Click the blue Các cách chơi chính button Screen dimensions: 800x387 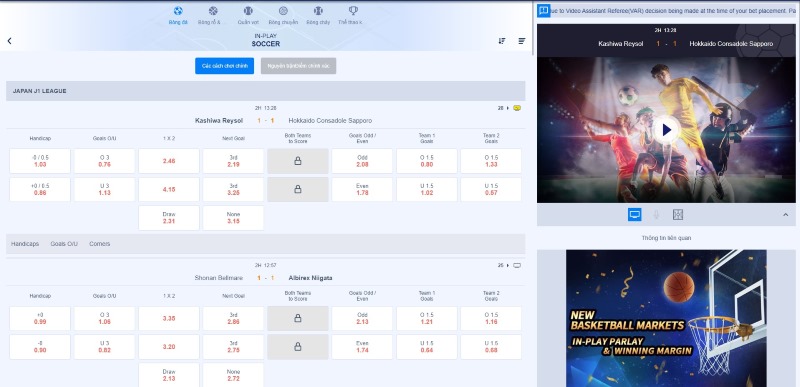tap(224, 66)
